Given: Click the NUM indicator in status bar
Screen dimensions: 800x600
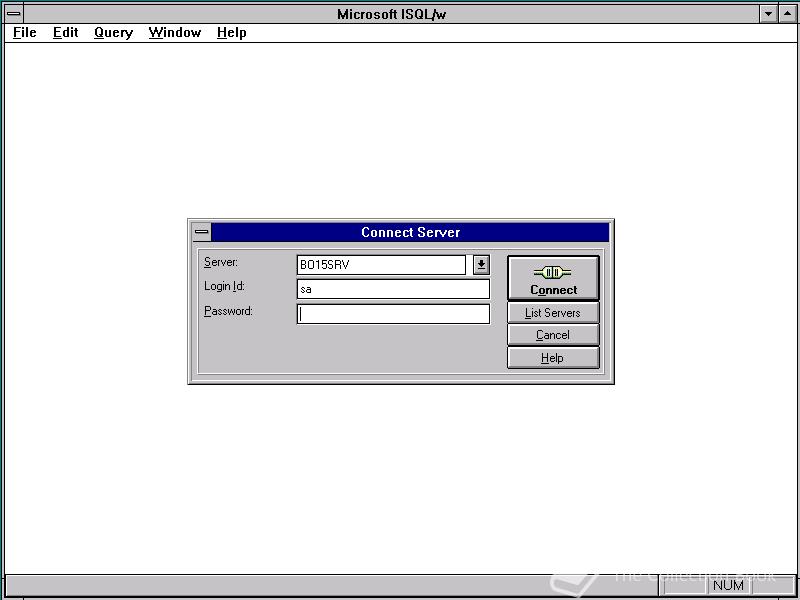Looking at the screenshot, I should click(x=728, y=585).
